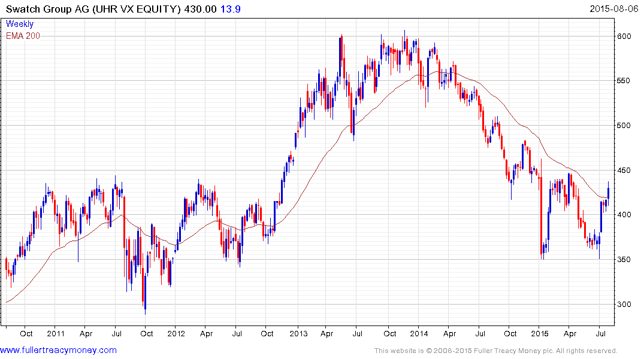Select the chart title 'Swatch Group AG (UHR VX EQUITY)'

click(x=93, y=9)
